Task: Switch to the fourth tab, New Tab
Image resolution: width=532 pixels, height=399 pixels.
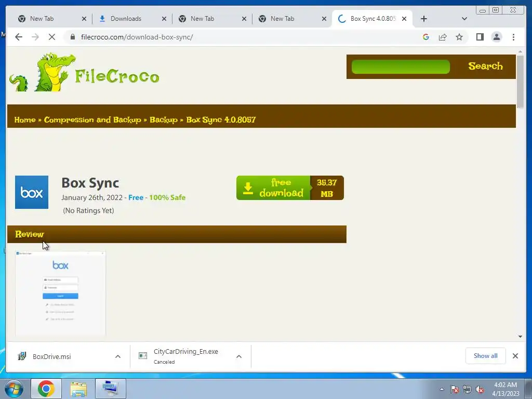Action: [282, 19]
